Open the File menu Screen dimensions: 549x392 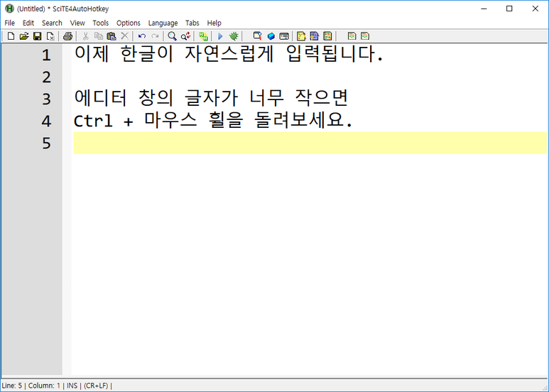pyautogui.click(x=9, y=23)
